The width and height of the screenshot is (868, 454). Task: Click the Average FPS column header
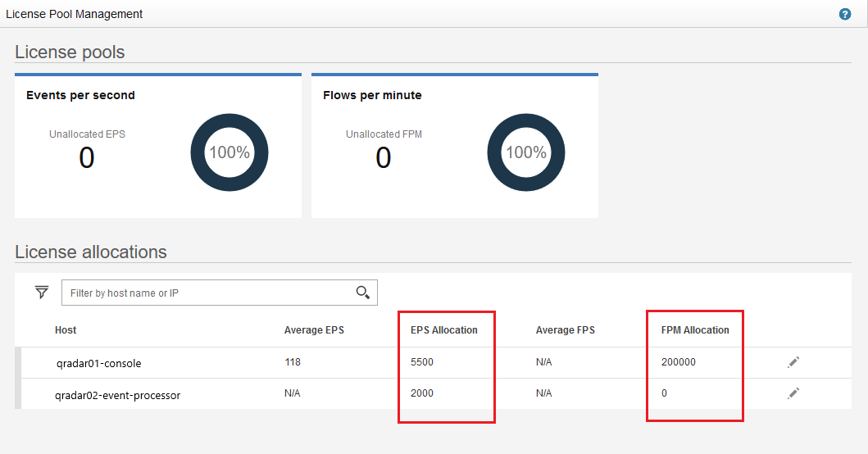tap(566, 330)
